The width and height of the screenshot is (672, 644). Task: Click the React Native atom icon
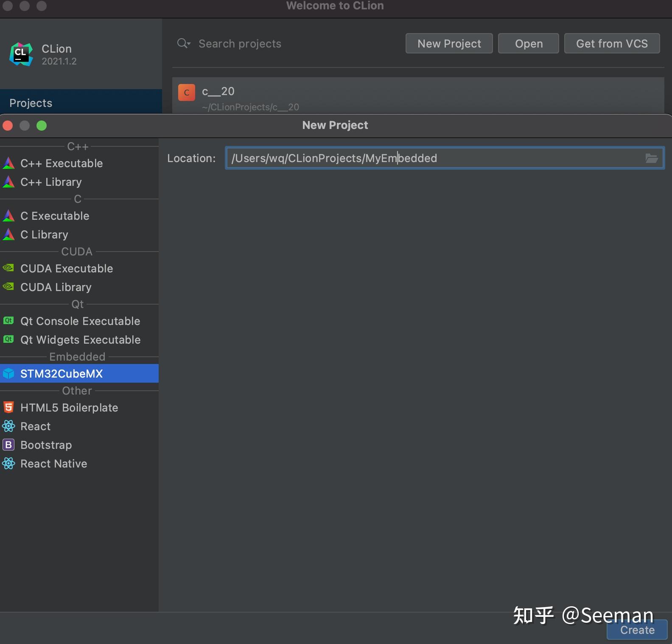tap(8, 464)
